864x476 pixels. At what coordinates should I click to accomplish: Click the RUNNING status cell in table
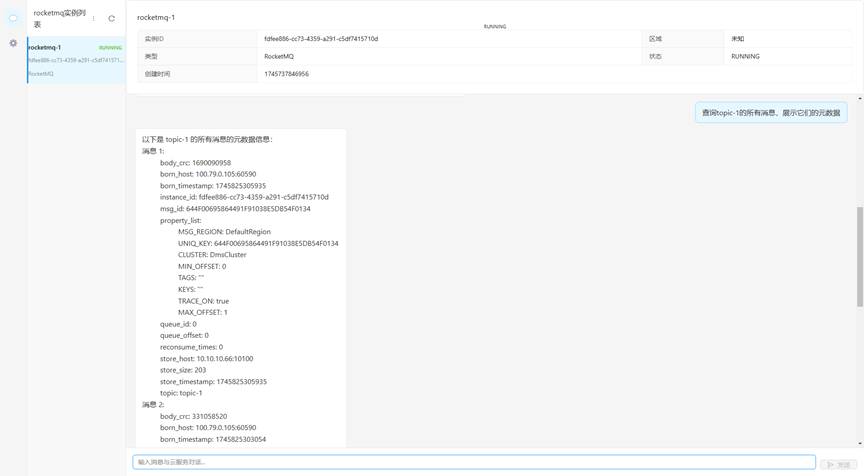coord(745,56)
